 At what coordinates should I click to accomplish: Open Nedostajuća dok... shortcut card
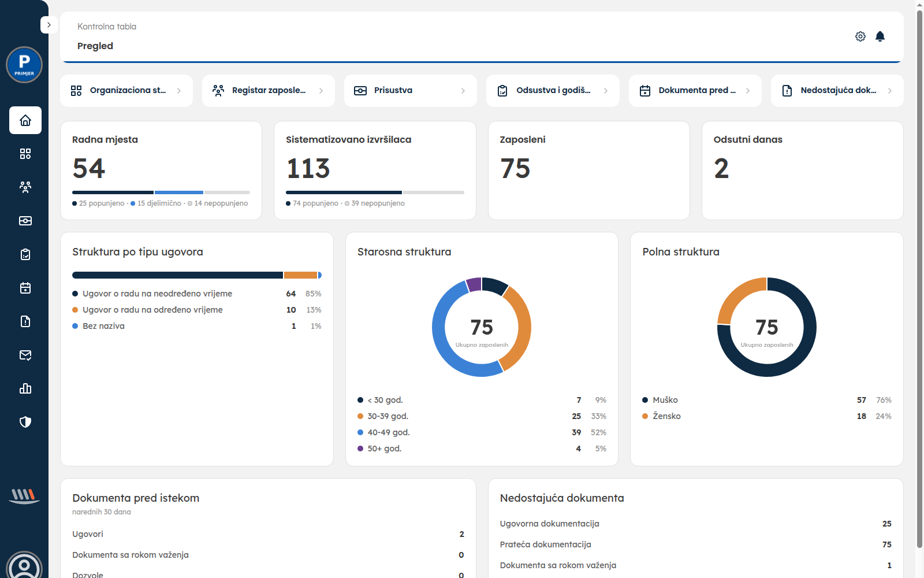point(837,91)
